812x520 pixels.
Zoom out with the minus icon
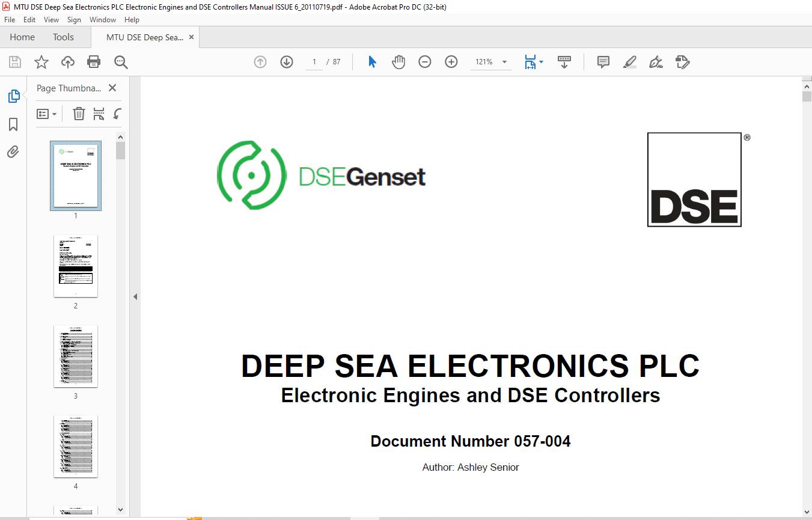tap(425, 62)
